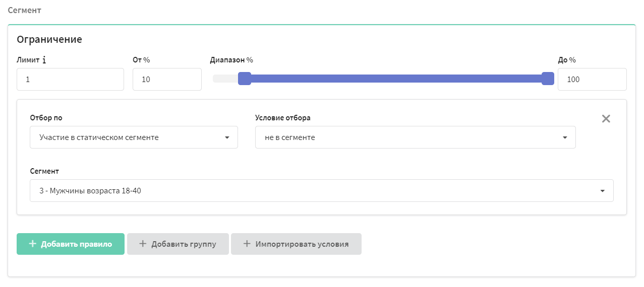Screen dimensions: 644x287
Task: Open the Сегмент dropdown list
Action: pos(322,191)
